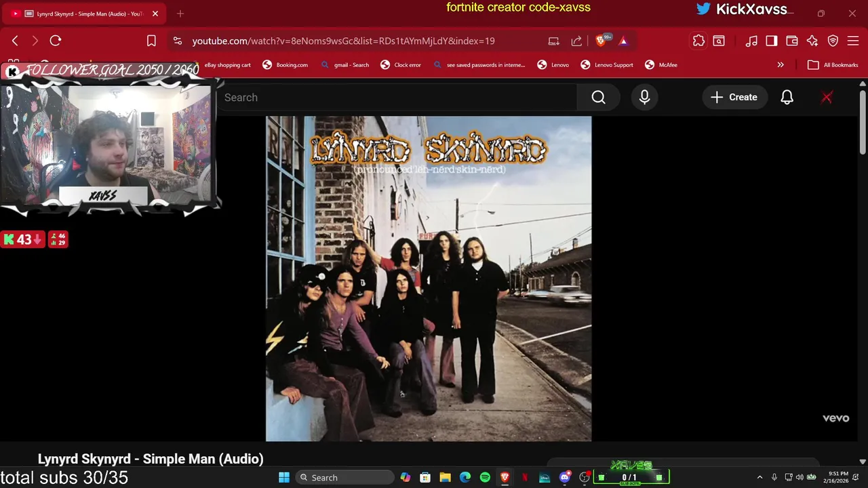Open Netflix from the taskbar
The width and height of the screenshot is (868, 488).
point(525,478)
